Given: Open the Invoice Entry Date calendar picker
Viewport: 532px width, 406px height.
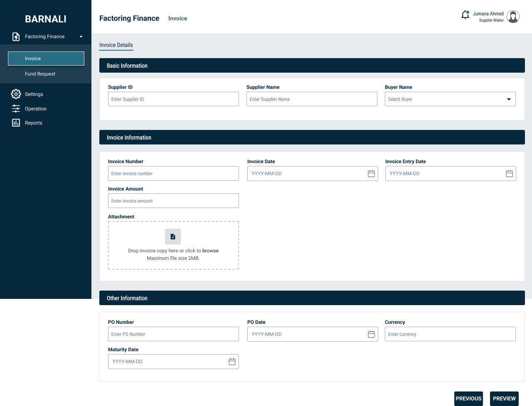Looking at the screenshot, I should point(509,174).
